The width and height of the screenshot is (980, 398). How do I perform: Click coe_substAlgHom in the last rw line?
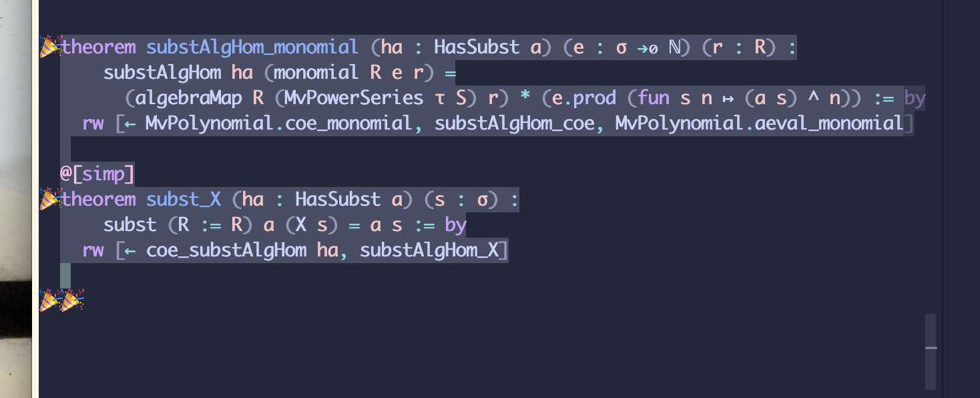click(226, 250)
